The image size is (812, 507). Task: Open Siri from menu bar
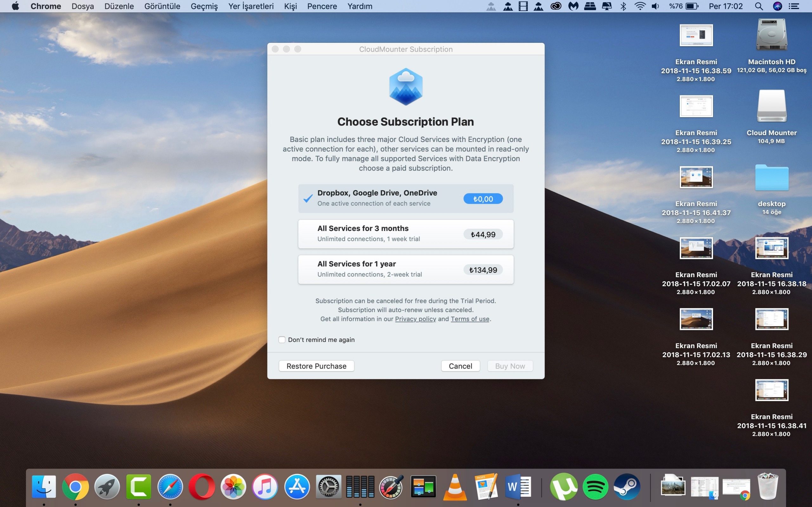point(777,6)
